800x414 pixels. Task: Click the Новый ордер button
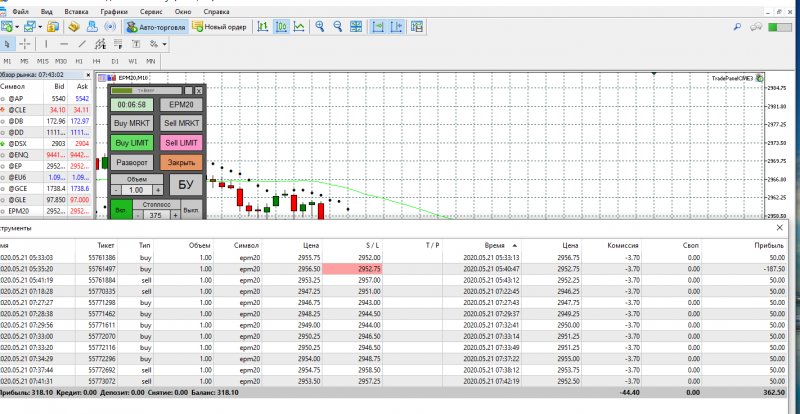(219, 27)
